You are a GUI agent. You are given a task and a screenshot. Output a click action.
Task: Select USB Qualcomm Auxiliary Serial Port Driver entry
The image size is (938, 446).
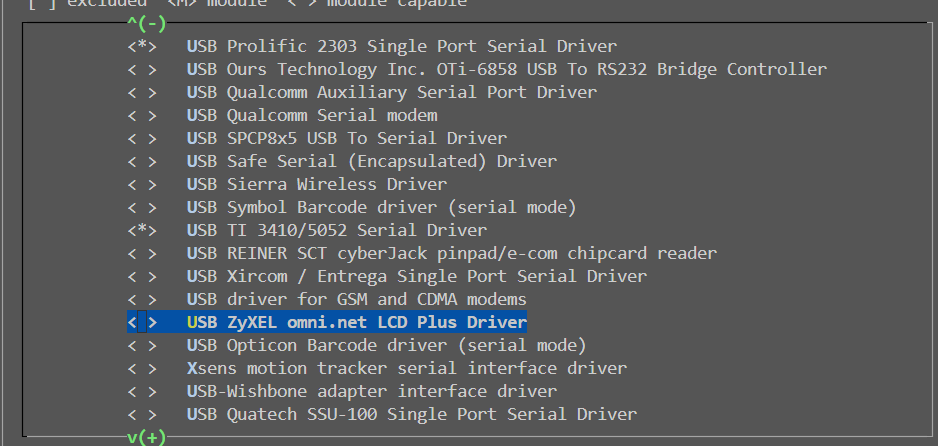[392, 92]
